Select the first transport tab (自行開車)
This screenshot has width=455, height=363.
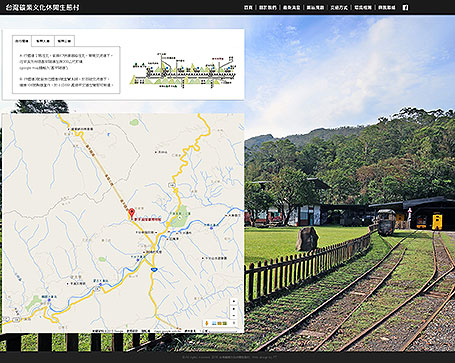click(22, 41)
